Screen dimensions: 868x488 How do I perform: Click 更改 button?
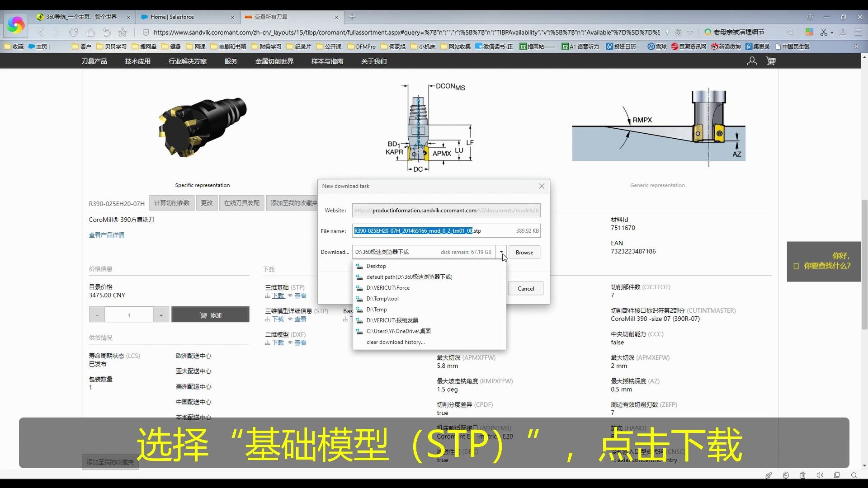click(207, 203)
